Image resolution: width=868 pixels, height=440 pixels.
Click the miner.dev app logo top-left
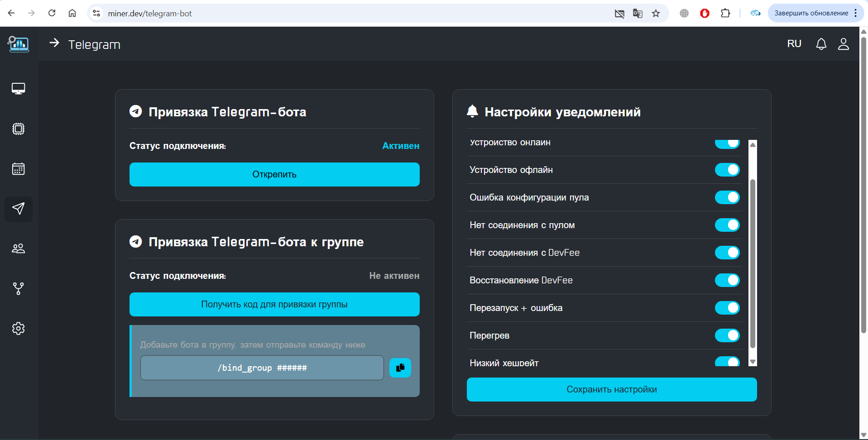[18, 44]
